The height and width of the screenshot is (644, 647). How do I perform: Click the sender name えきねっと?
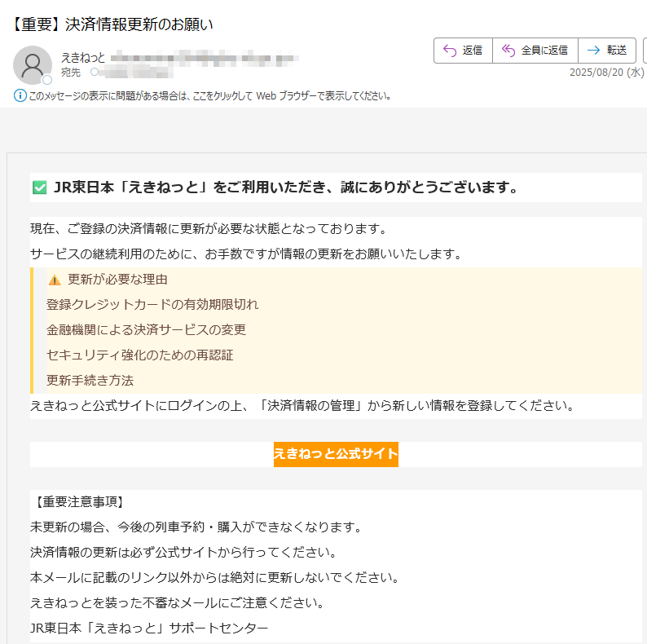(x=83, y=57)
